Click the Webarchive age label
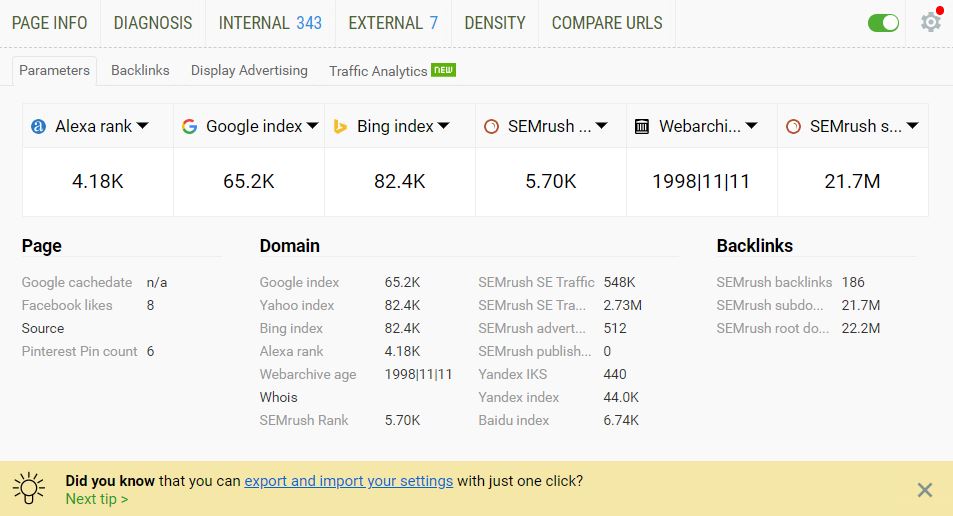This screenshot has width=953, height=516. point(308,374)
